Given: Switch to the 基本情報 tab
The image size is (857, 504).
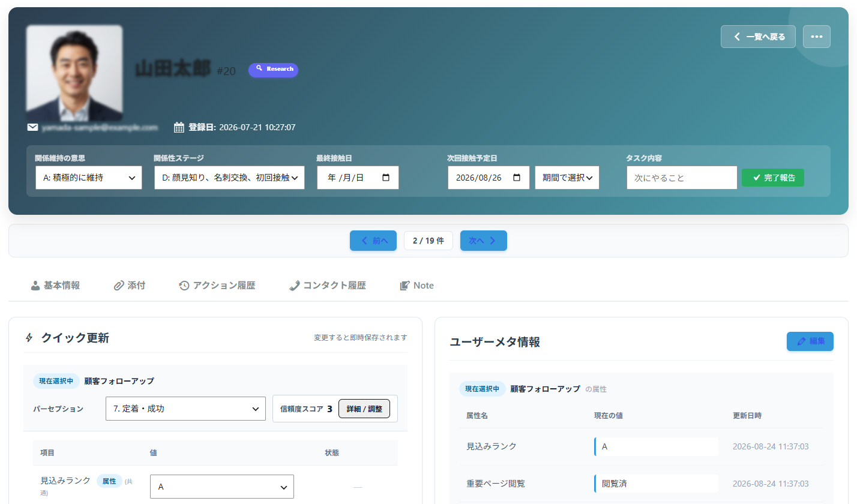Looking at the screenshot, I should click(55, 286).
